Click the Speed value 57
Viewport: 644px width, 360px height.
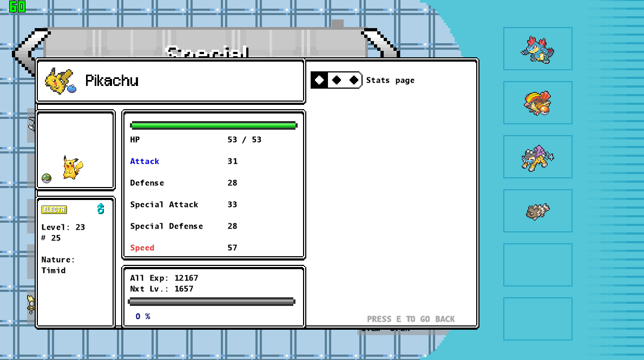click(233, 248)
